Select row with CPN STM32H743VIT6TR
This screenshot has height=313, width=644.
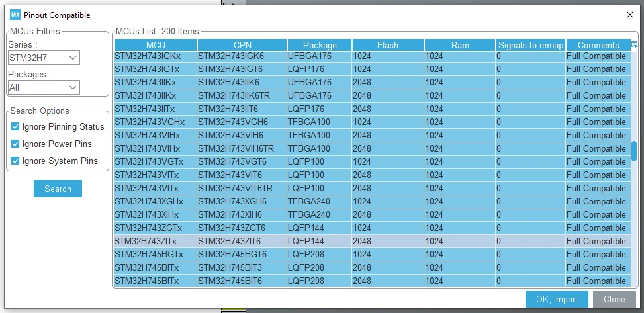tap(372, 188)
